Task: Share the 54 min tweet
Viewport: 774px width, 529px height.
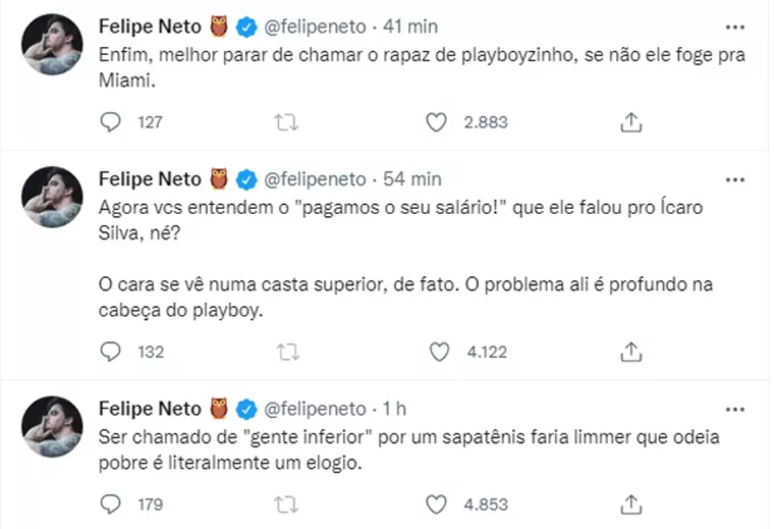Action: coord(631,351)
